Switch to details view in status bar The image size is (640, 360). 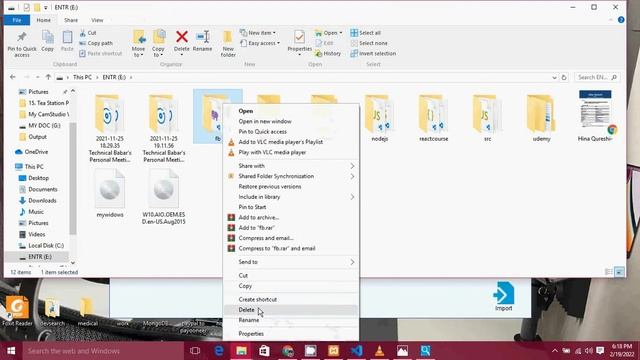[x=608, y=272]
